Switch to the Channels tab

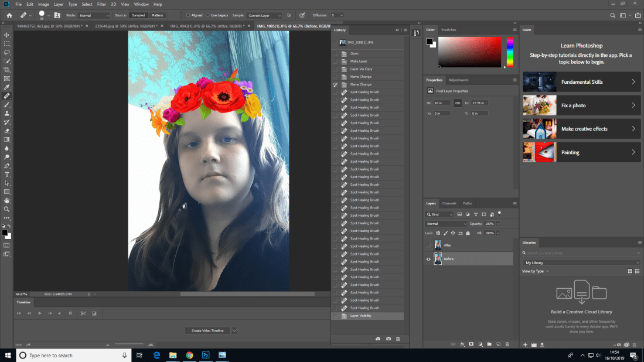point(449,203)
